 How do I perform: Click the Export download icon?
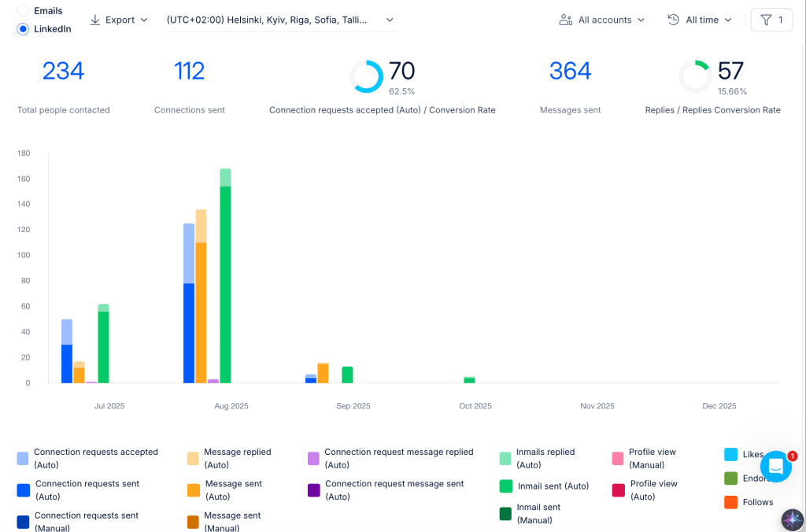pos(95,20)
